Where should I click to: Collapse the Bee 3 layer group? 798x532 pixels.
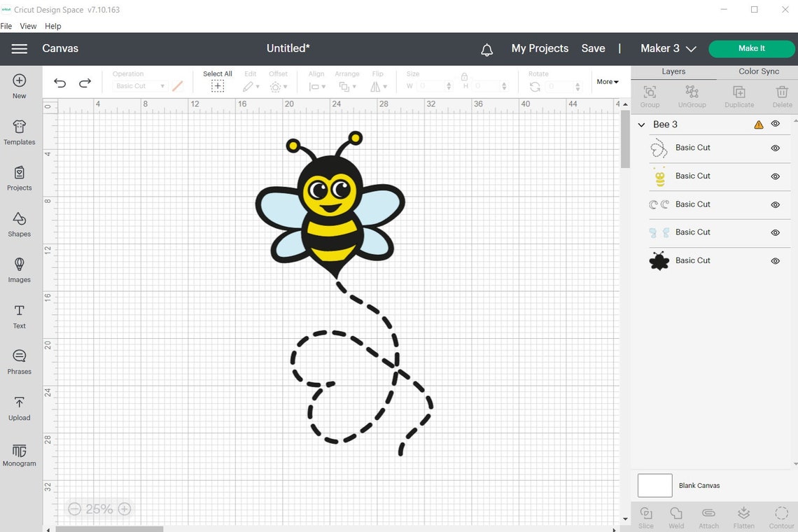(640, 124)
